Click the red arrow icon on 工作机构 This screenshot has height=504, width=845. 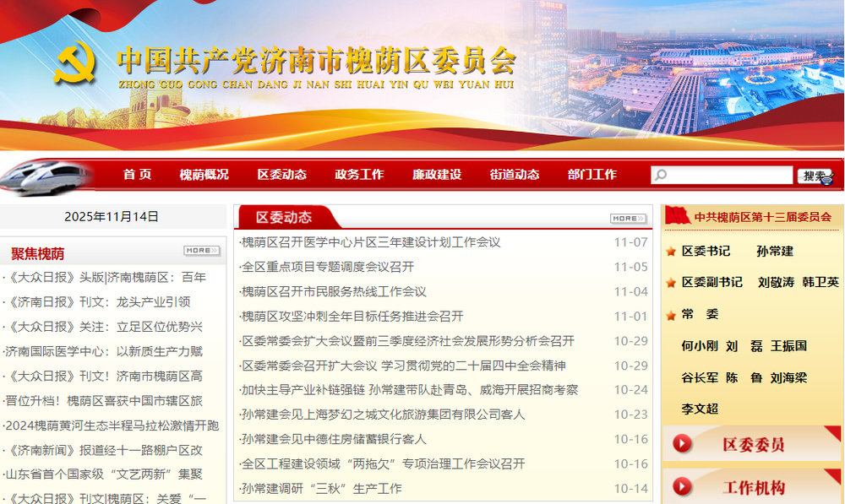(682, 487)
